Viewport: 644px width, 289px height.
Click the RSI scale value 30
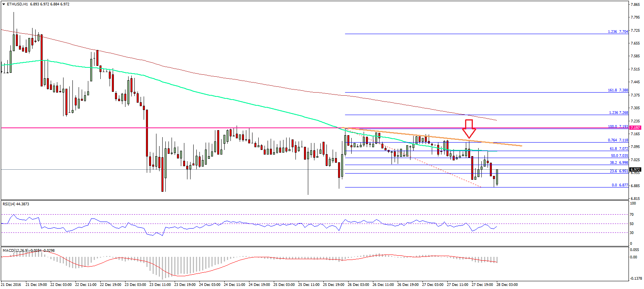[x=632, y=233]
